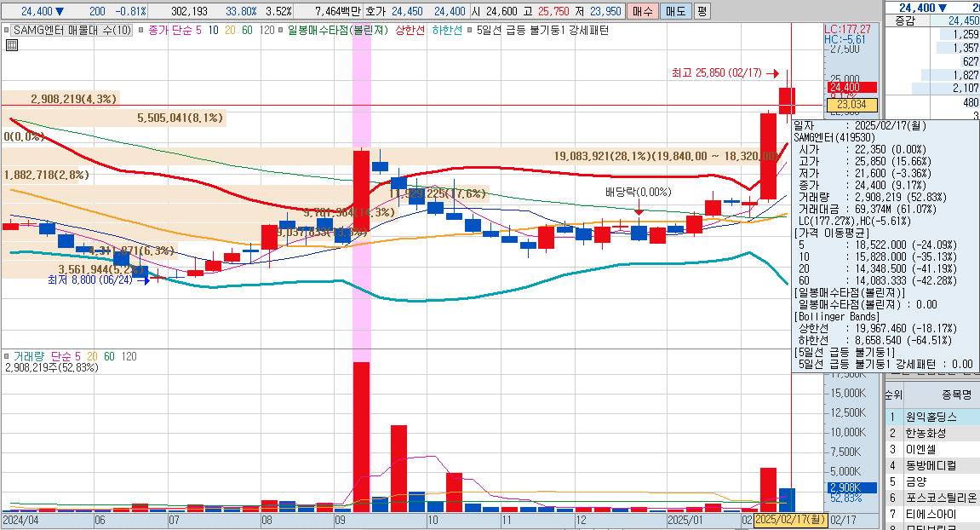Click the yellow 23,034 crosshair price label

(852, 105)
